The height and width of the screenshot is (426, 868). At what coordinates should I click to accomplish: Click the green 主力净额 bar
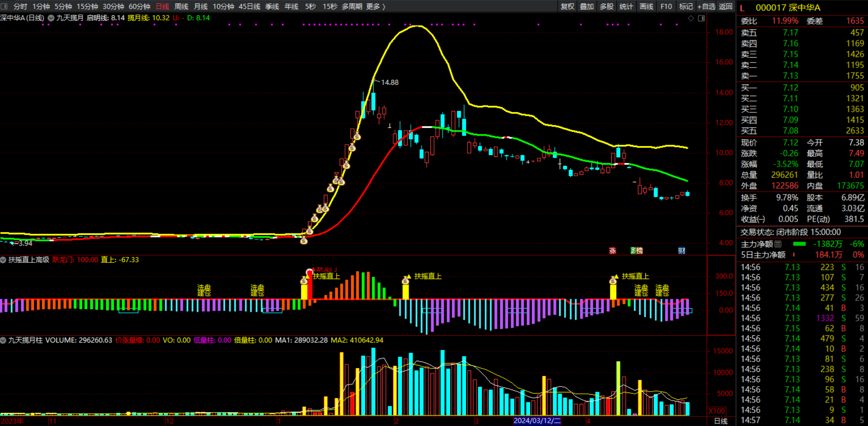[x=799, y=244]
